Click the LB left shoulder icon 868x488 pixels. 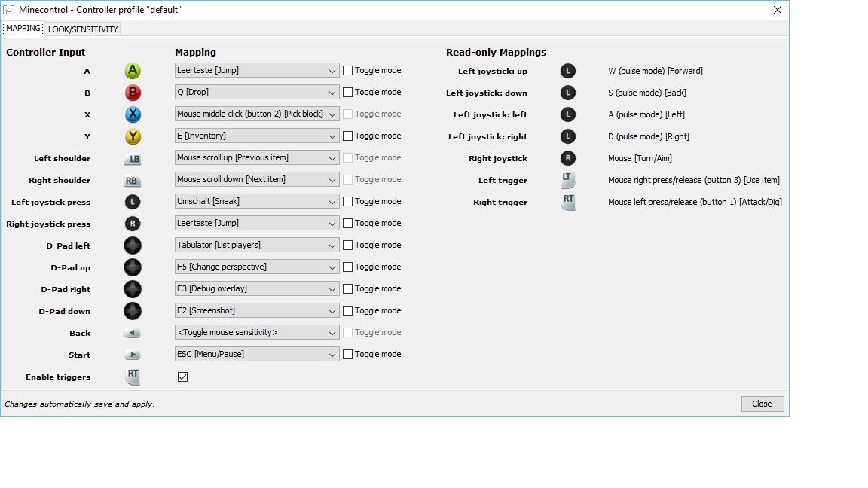(x=133, y=159)
